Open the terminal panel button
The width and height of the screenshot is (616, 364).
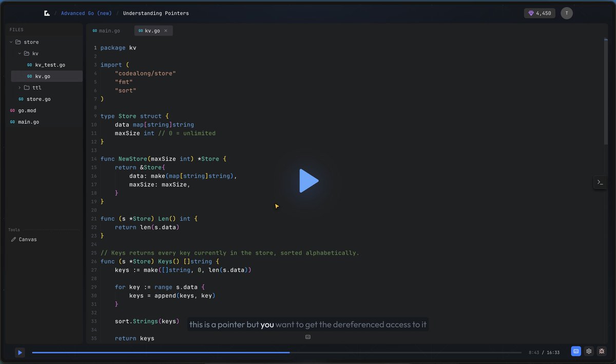(x=600, y=182)
